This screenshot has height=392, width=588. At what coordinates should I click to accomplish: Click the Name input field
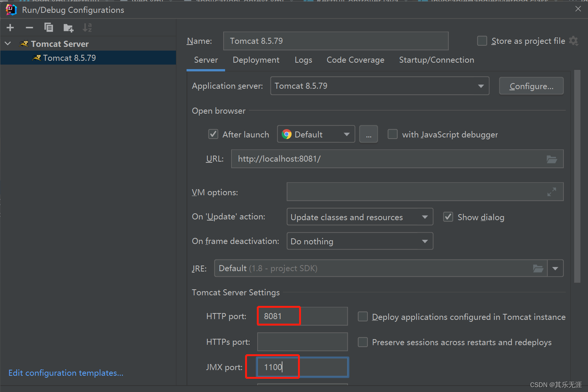336,41
